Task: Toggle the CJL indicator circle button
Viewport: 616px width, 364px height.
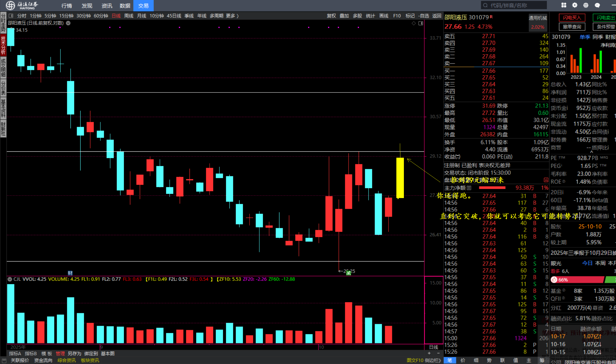Action: [x=10, y=279]
